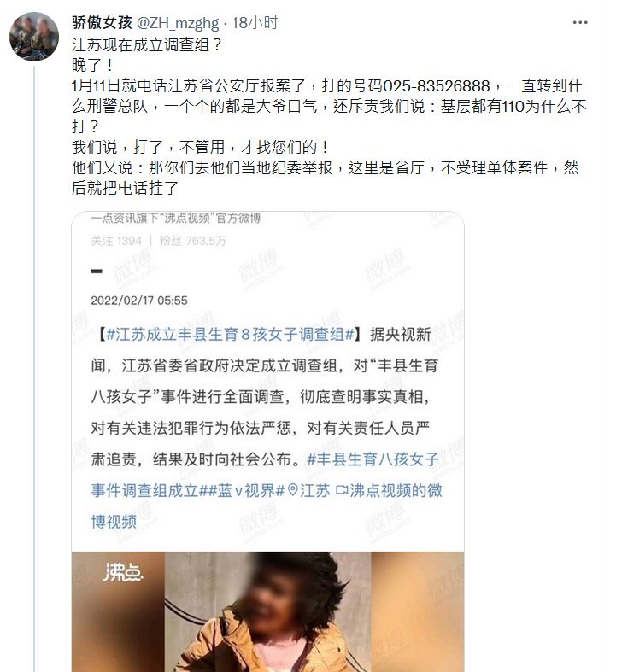Open hashtag #江苏成立丰县生育8孩女子调查组#
Image resolution: width=622 pixels, height=672 pixels.
pyautogui.click(x=230, y=334)
